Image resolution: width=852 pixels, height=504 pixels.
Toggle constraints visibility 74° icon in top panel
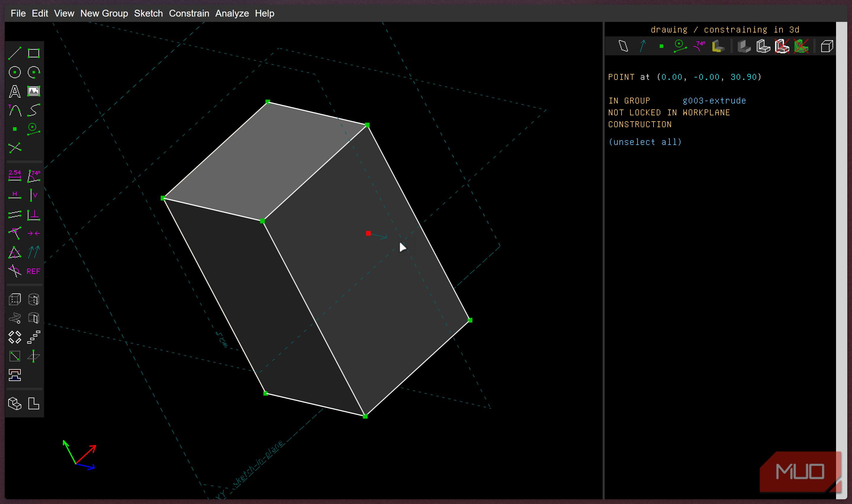click(699, 46)
